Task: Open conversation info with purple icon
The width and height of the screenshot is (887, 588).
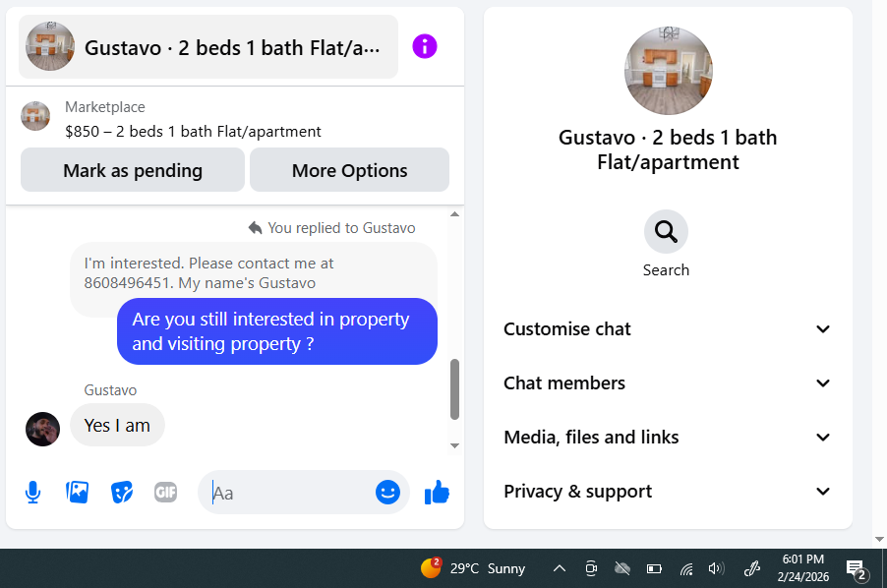Action: point(424,46)
